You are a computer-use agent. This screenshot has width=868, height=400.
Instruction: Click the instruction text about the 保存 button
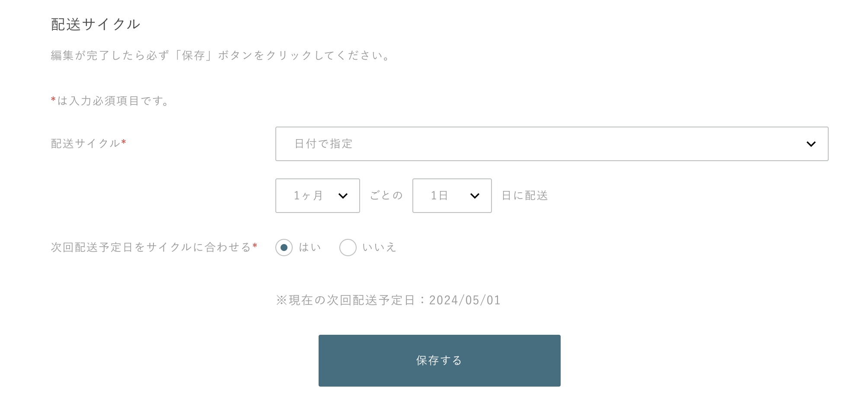220,55
